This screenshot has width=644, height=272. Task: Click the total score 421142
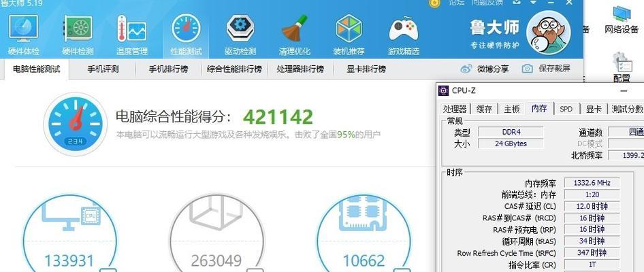click(x=278, y=118)
